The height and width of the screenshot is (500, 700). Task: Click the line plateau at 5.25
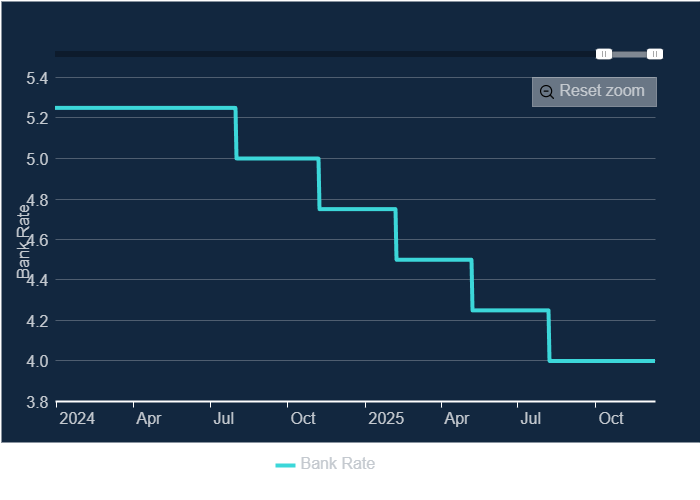145,107
